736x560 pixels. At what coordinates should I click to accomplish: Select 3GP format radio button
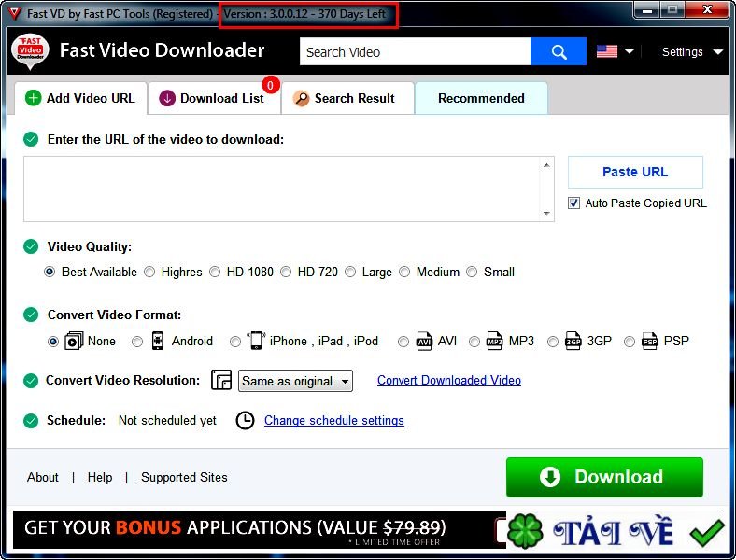tap(553, 342)
